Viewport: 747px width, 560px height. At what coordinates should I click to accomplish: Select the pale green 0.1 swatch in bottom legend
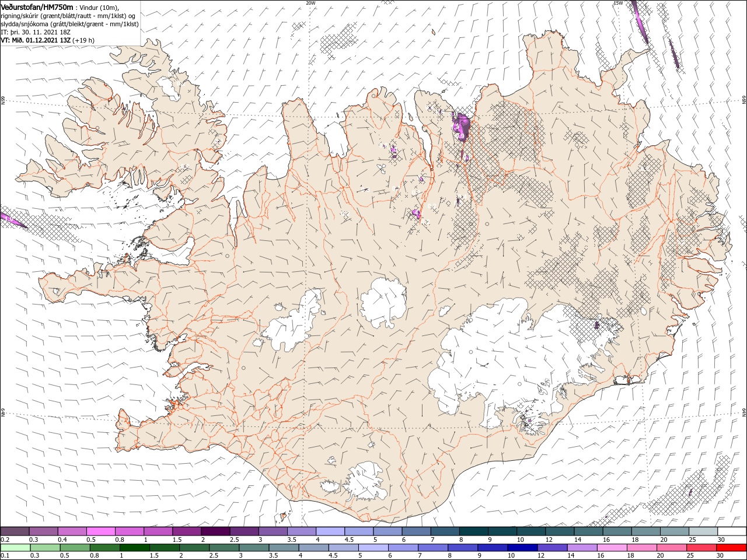pos(15,548)
